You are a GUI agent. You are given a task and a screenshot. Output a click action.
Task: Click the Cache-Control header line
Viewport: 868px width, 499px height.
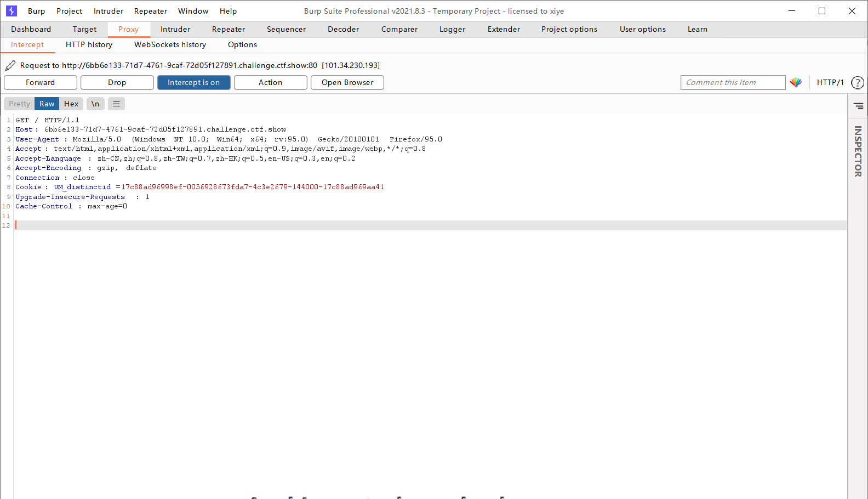[71, 206]
